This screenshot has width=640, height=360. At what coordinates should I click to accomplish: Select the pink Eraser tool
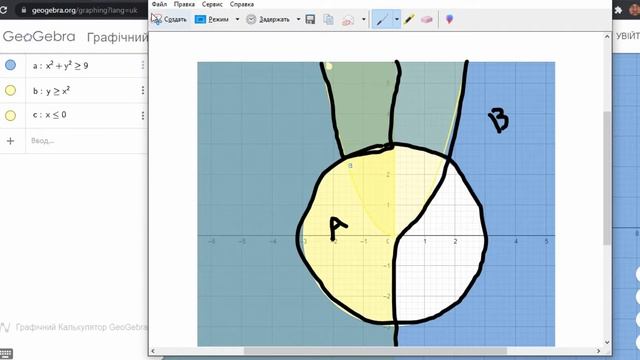[427, 19]
